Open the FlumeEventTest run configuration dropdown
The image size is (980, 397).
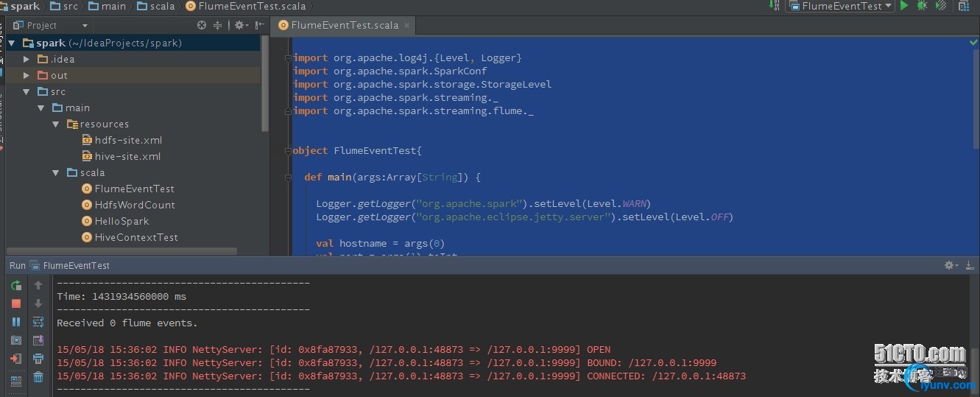point(840,6)
